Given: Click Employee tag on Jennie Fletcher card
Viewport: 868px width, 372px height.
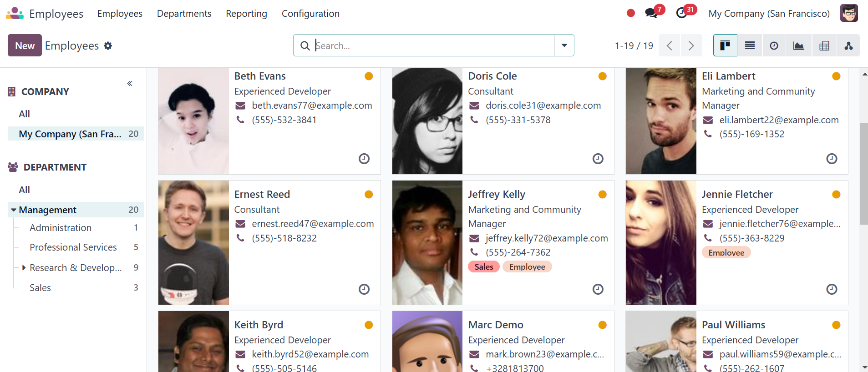Looking at the screenshot, I should pyautogui.click(x=726, y=252).
